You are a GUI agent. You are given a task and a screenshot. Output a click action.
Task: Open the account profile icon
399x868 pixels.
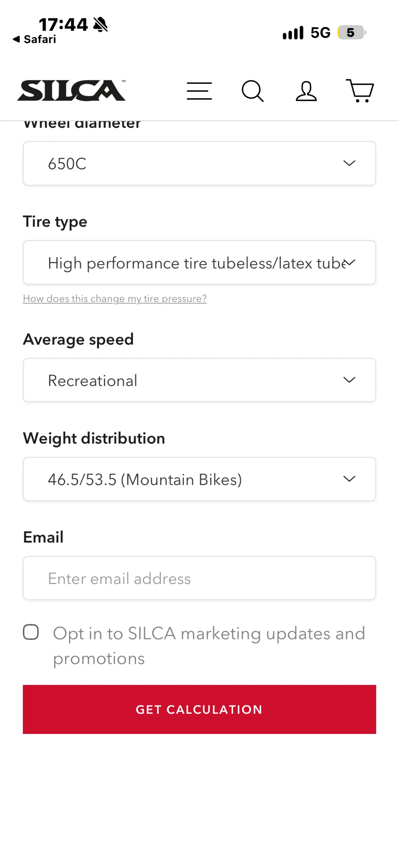[306, 91]
